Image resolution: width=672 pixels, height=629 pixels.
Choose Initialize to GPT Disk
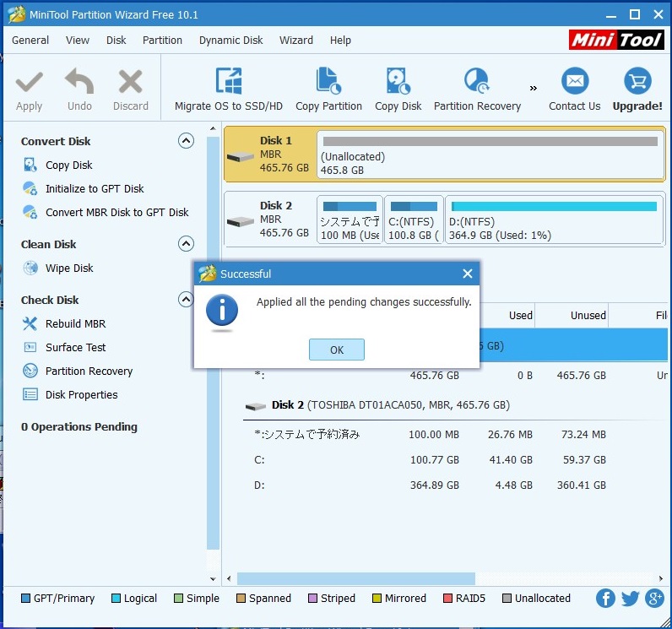(x=95, y=188)
